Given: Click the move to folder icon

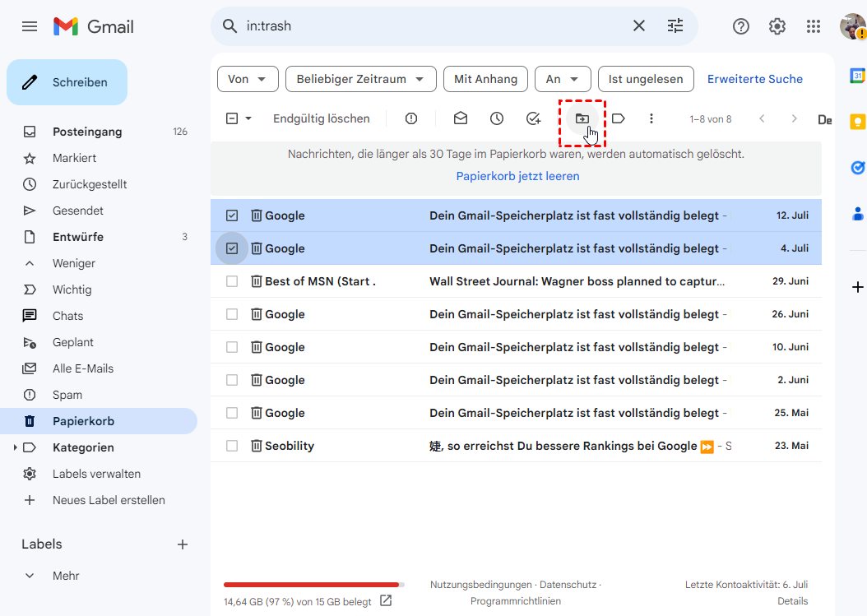Looking at the screenshot, I should tap(582, 118).
